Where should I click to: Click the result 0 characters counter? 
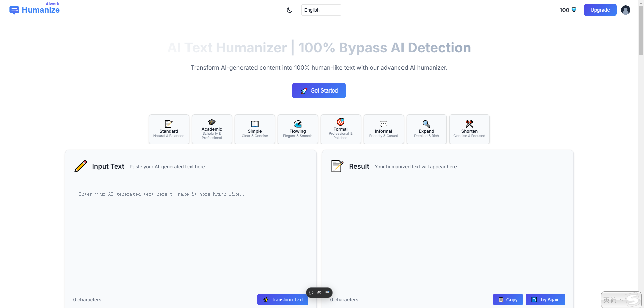tap(344, 300)
